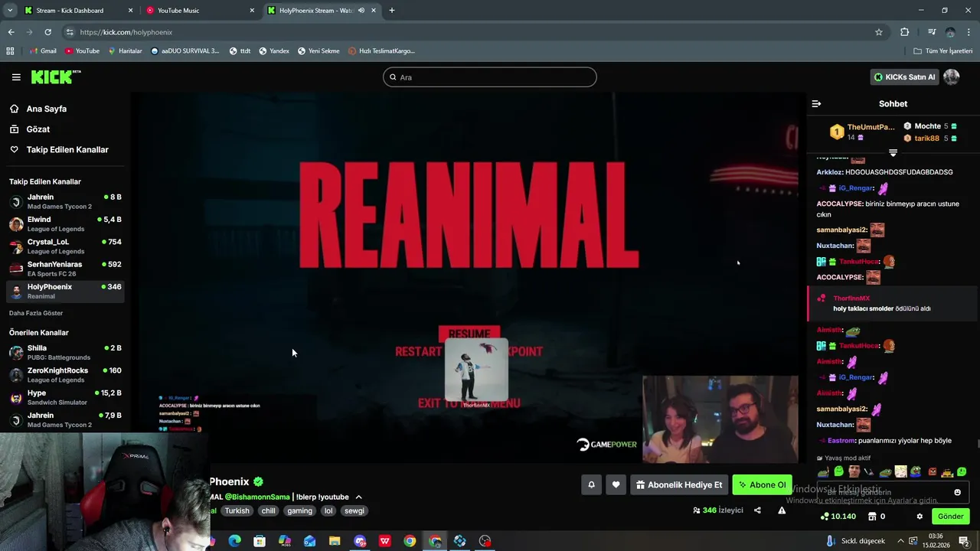Click the chill tag

coord(268,511)
